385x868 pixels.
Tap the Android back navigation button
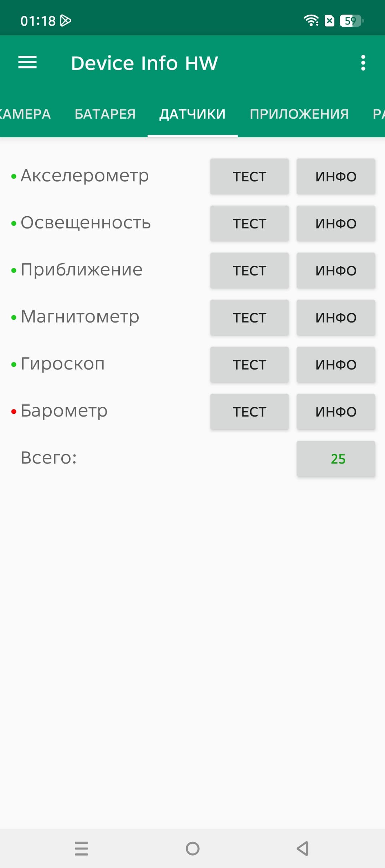point(303,848)
